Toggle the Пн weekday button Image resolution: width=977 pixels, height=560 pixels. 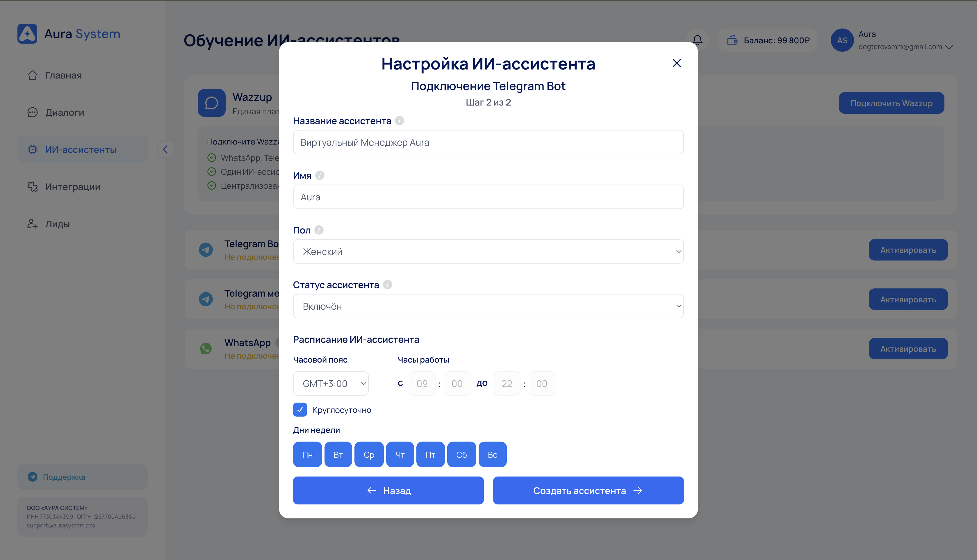307,454
